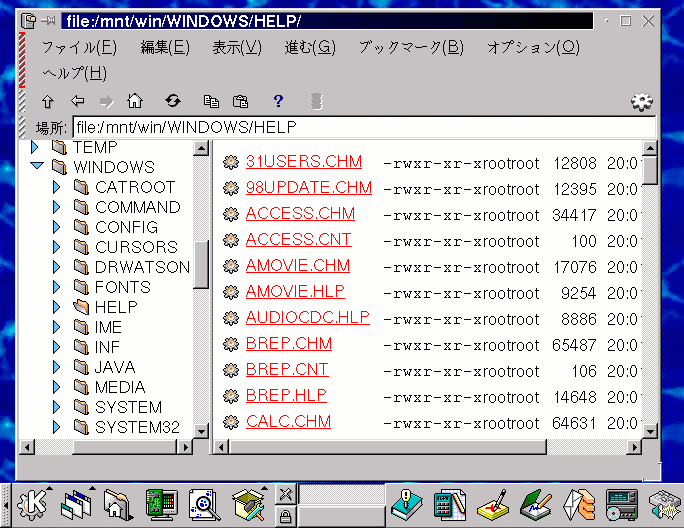684x528 pixels.
Task: Open the AMOVIE.CHM file link
Action: (298, 266)
